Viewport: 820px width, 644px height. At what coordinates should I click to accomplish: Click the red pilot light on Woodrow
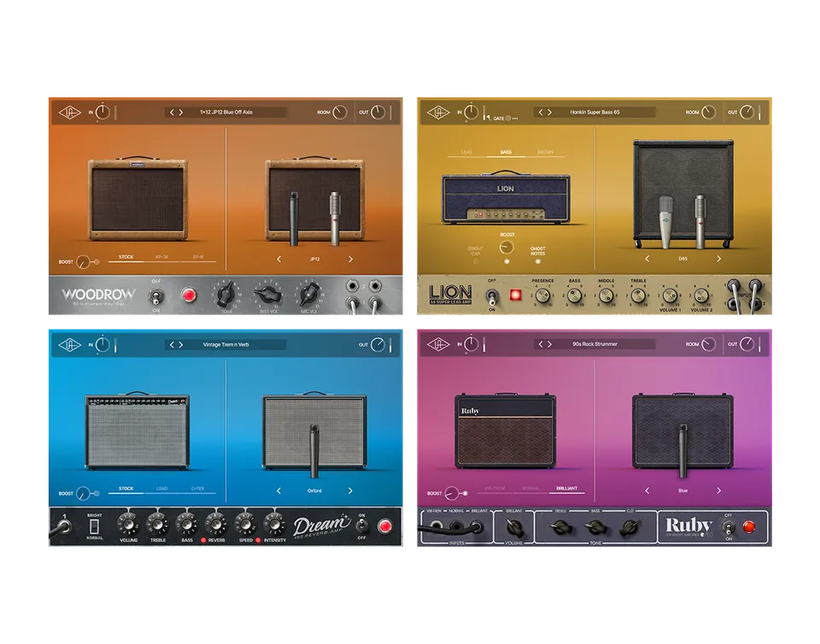click(x=189, y=296)
